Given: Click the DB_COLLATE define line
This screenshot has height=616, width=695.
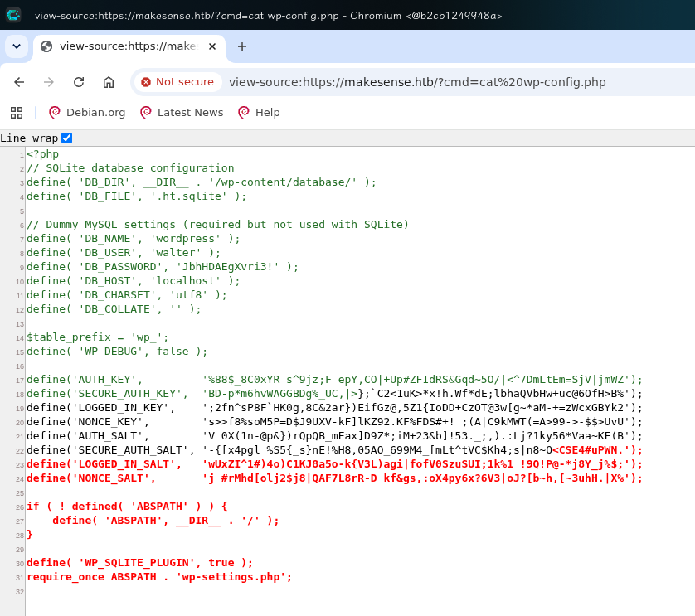Looking at the screenshot, I should tap(114, 309).
